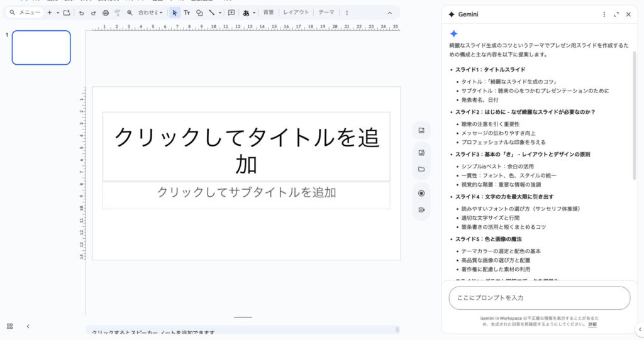This screenshot has width=644, height=340.
Task: Click the redo arrow in the toolbar
Action: (x=93, y=13)
